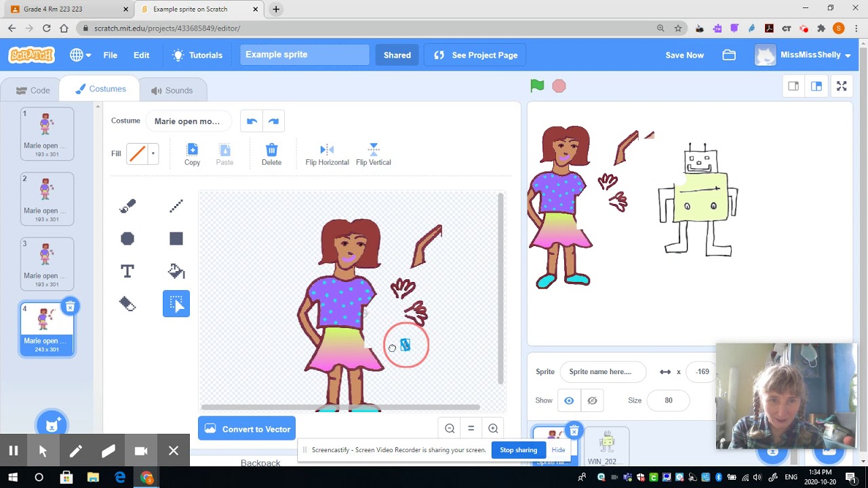Flip the costume vertically
The image size is (868, 488).
click(x=373, y=155)
